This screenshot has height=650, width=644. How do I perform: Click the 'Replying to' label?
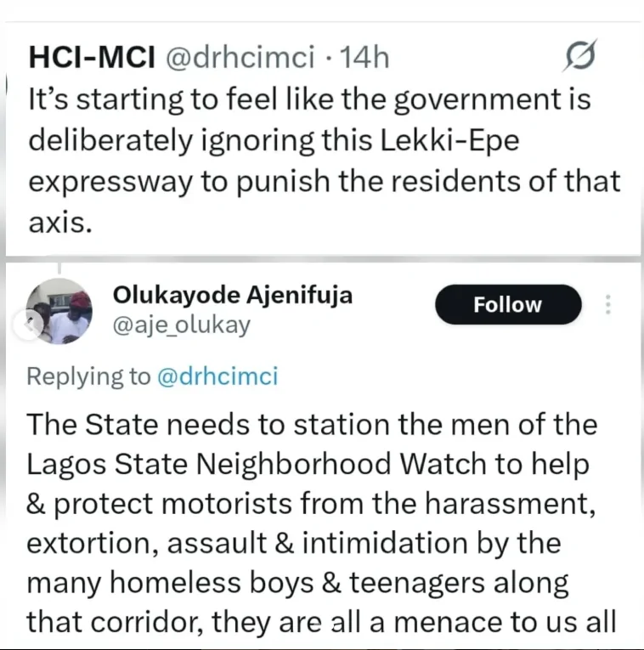(x=88, y=376)
